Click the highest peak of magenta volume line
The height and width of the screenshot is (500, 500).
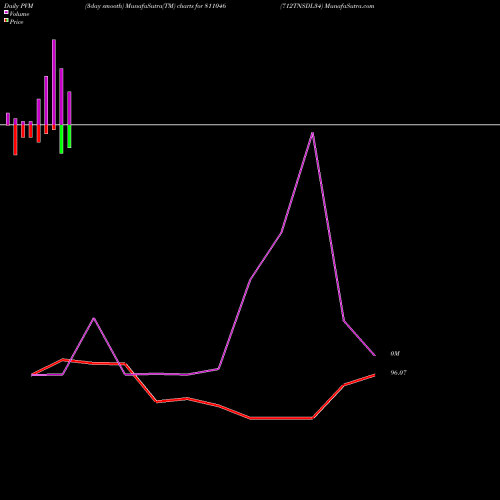[x=312, y=133]
